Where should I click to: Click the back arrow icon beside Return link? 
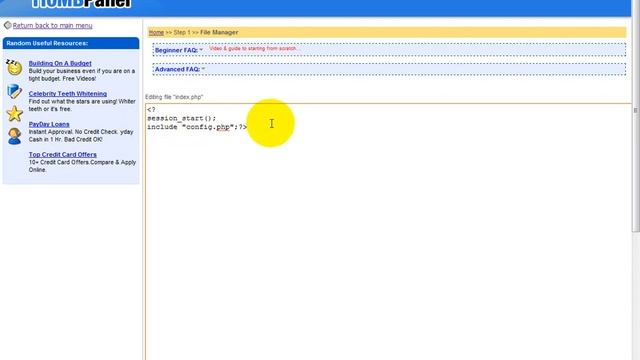(x=7, y=25)
